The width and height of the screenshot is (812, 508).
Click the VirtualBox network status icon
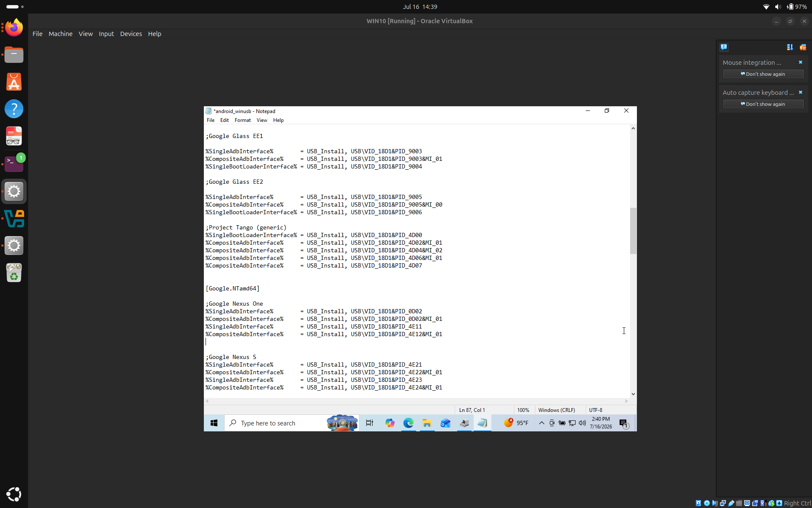tap(723, 503)
